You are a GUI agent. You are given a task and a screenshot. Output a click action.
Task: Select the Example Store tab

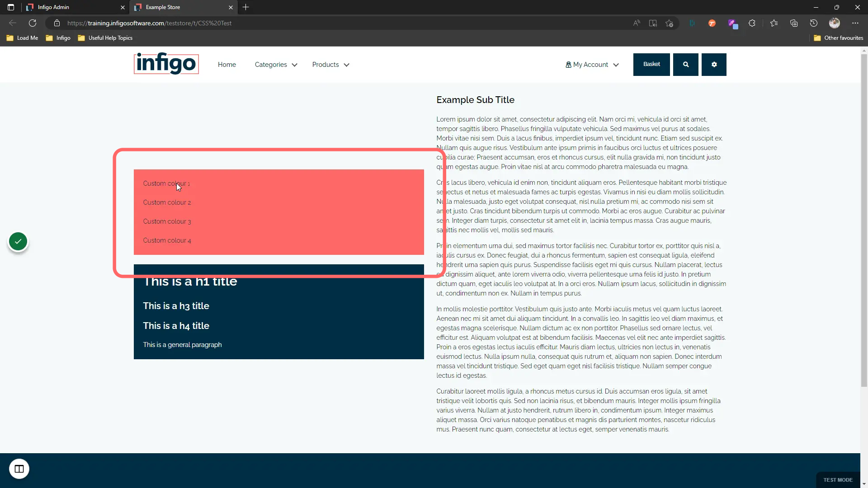(184, 7)
